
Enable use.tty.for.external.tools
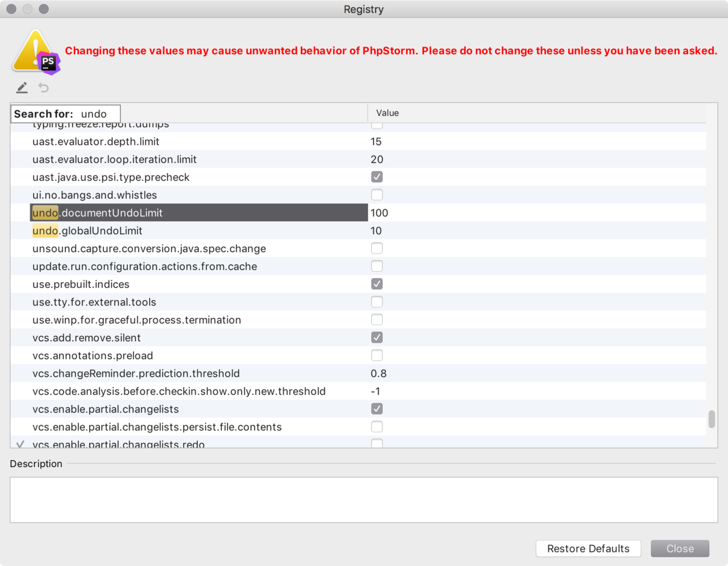pos(377,302)
